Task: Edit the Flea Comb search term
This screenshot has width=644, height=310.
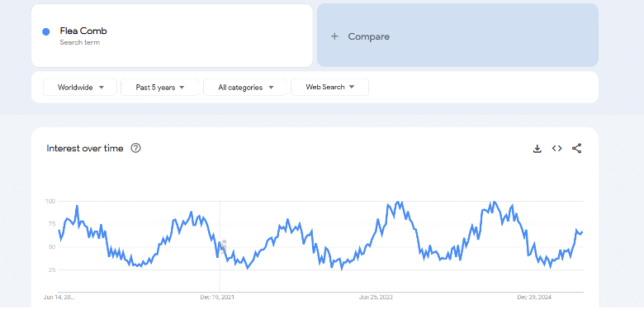Action: pos(172,36)
